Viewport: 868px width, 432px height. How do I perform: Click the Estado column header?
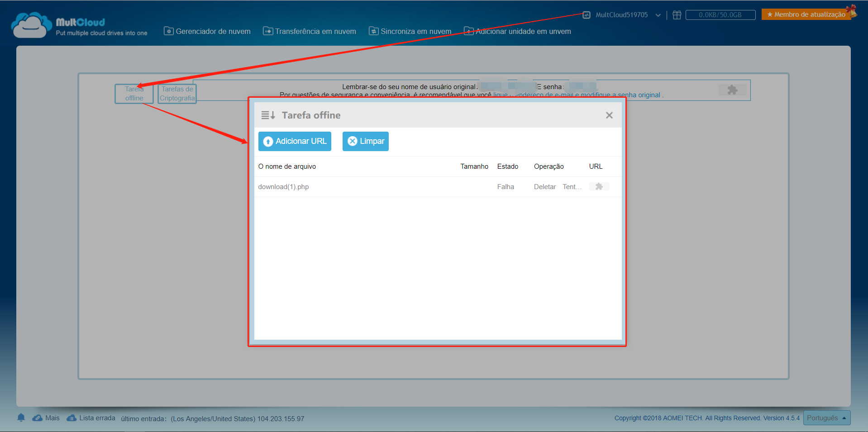(508, 166)
